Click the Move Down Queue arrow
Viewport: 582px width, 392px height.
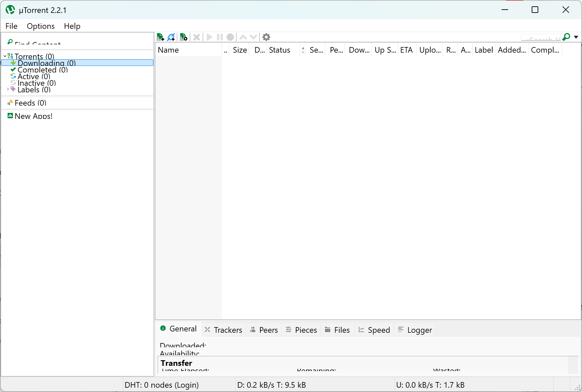pos(253,37)
